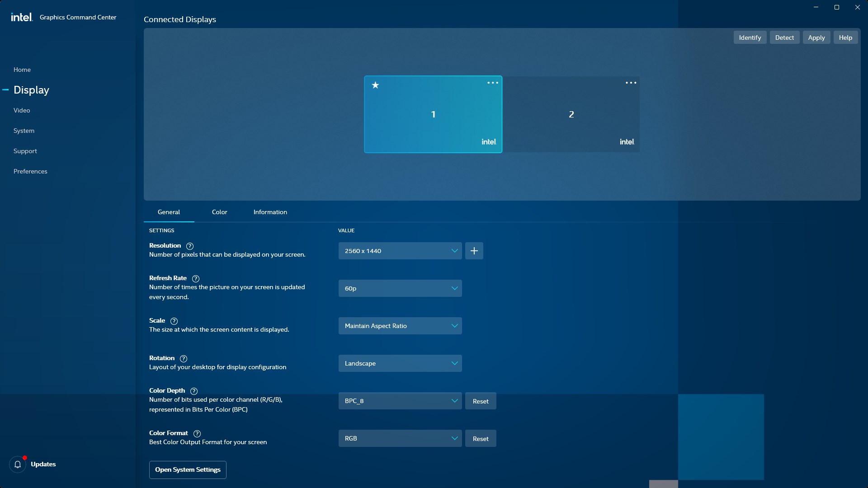Open the ellipsis menu on display 1

pos(492,83)
